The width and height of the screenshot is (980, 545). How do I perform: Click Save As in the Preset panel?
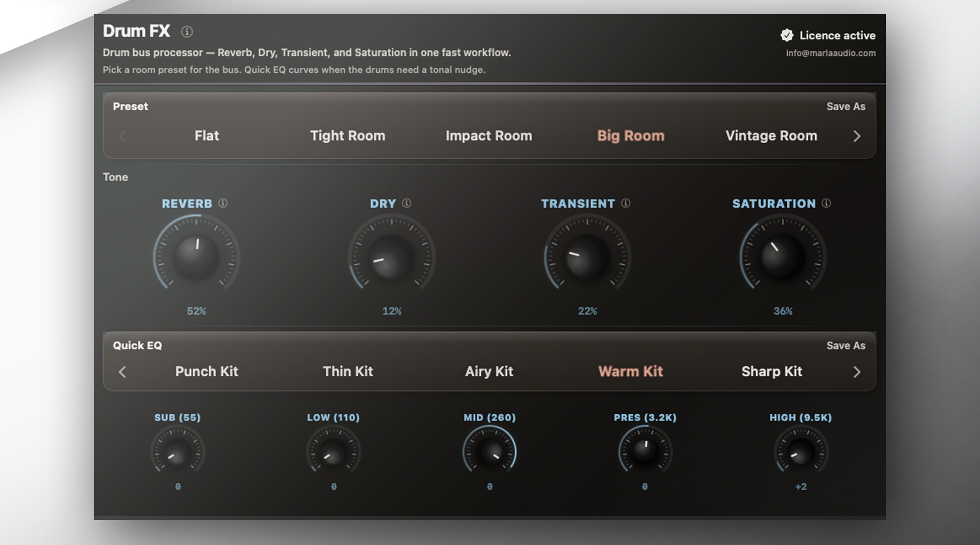tap(846, 106)
